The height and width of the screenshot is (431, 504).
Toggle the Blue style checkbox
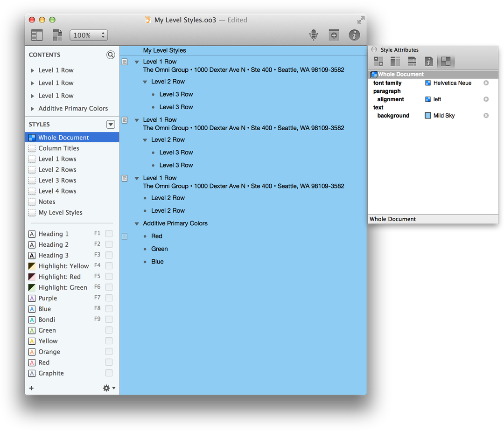tap(109, 308)
